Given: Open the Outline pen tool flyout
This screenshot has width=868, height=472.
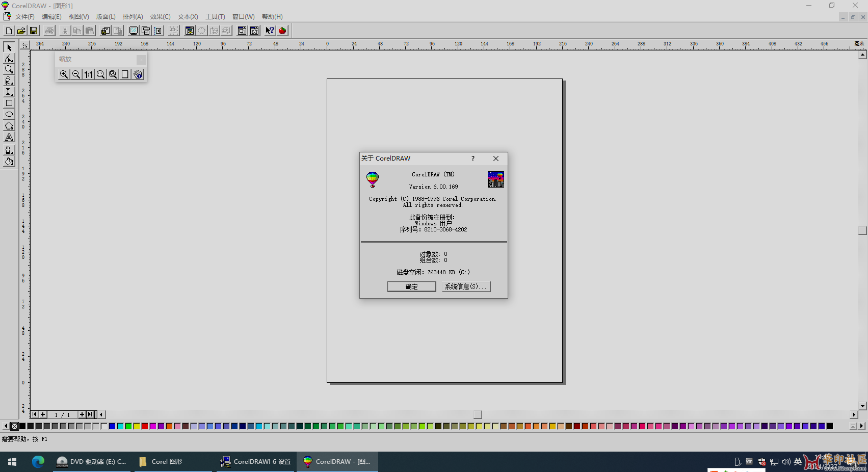Looking at the screenshot, I should [9, 150].
